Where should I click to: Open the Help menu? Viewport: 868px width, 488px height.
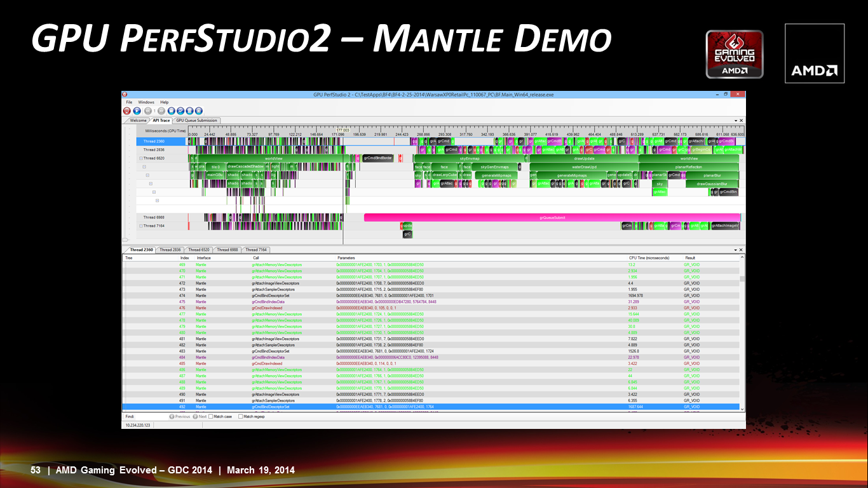click(x=165, y=102)
